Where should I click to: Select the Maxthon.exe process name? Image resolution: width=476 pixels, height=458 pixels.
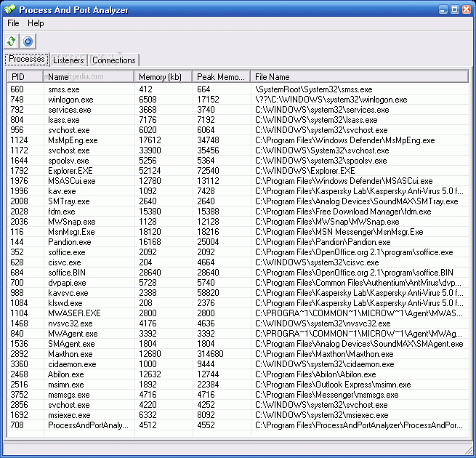point(70,354)
